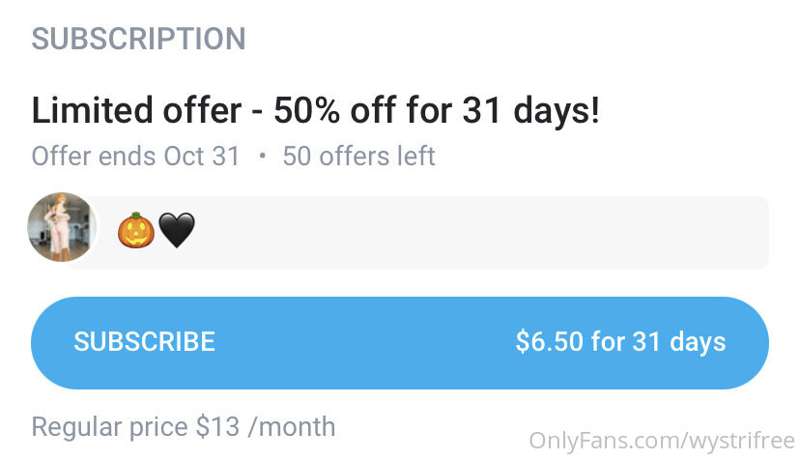Click the "$6.50" amount on the button

click(x=549, y=342)
